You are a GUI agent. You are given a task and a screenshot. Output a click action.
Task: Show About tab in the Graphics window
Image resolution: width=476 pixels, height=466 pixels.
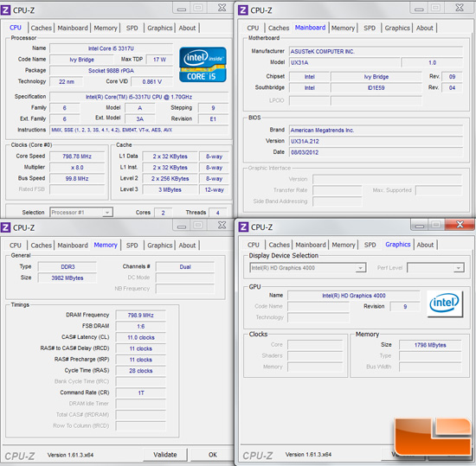point(425,245)
